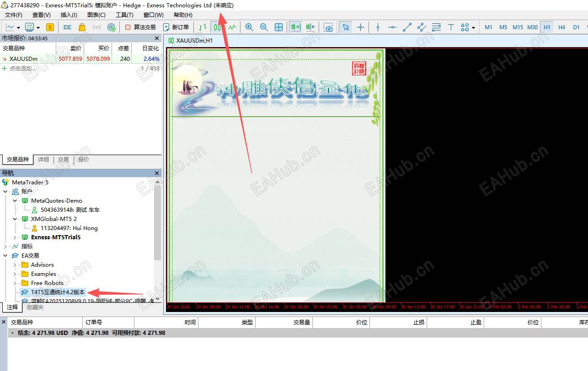This screenshot has height=371, width=588.
Task: Select account 5043639148
Action: [70, 210]
